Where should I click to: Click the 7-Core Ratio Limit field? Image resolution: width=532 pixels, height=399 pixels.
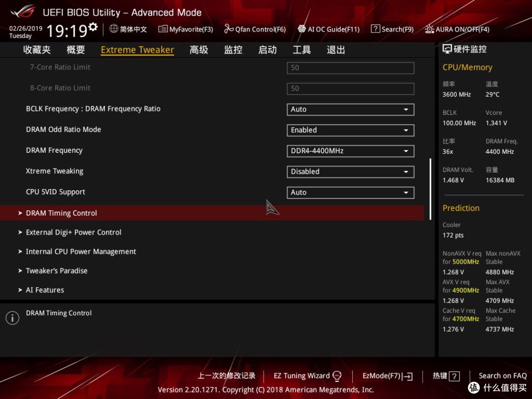[351, 68]
